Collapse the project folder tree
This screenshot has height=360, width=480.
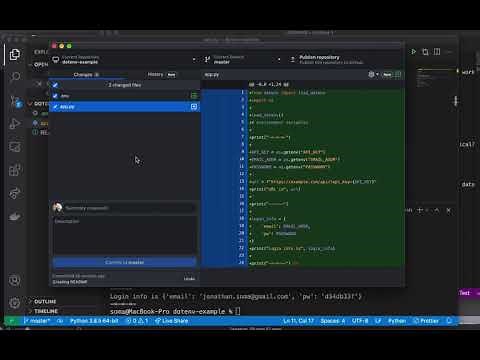point(39,104)
